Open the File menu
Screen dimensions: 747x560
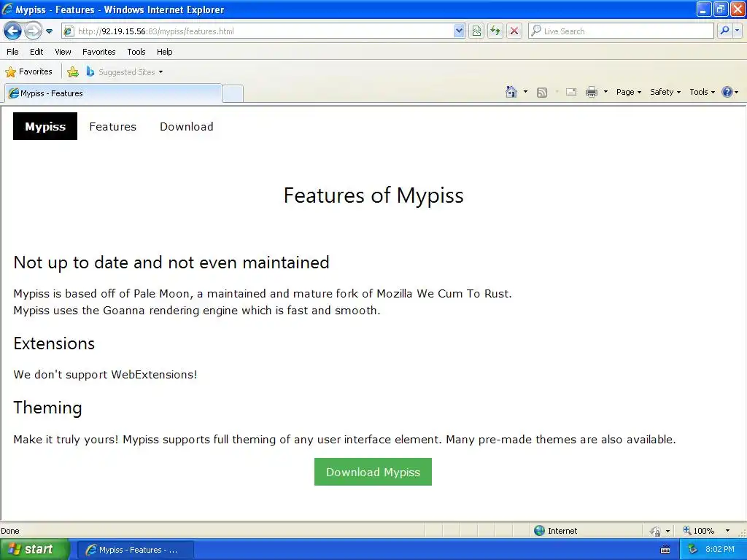pyautogui.click(x=13, y=52)
